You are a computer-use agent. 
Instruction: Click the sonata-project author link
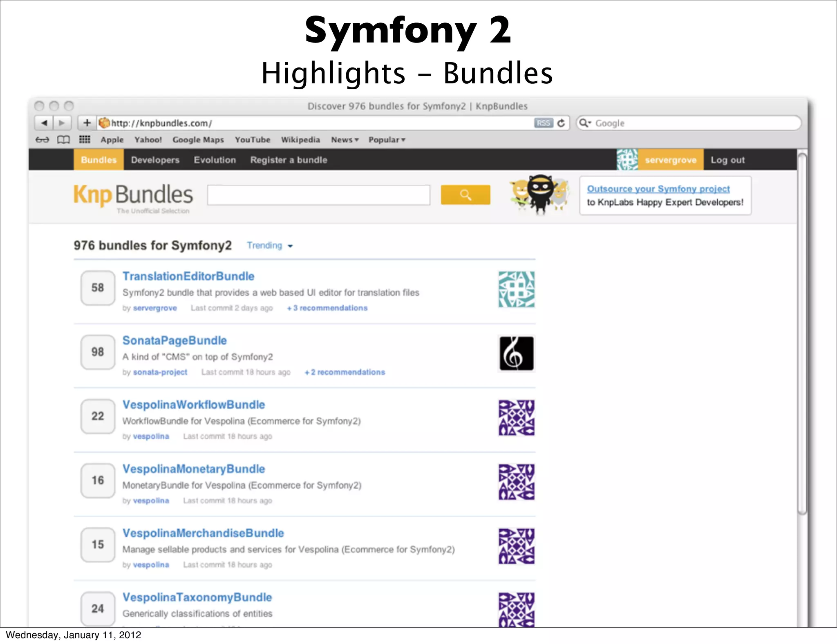click(160, 372)
